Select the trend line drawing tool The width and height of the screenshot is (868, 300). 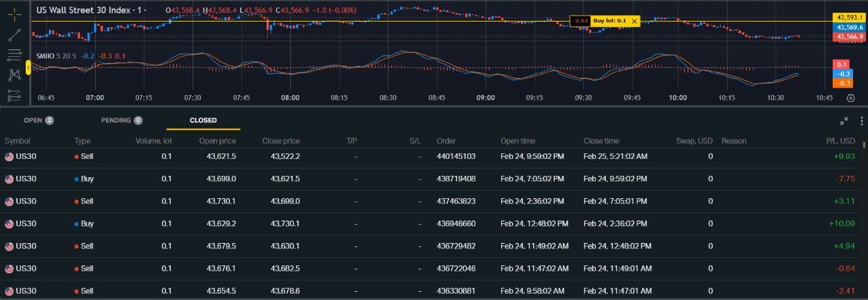point(14,35)
